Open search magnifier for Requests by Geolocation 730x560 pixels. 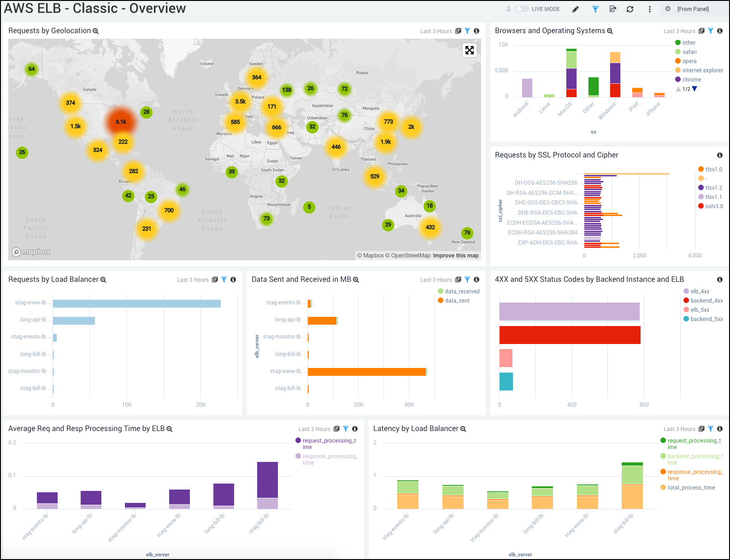click(x=96, y=31)
